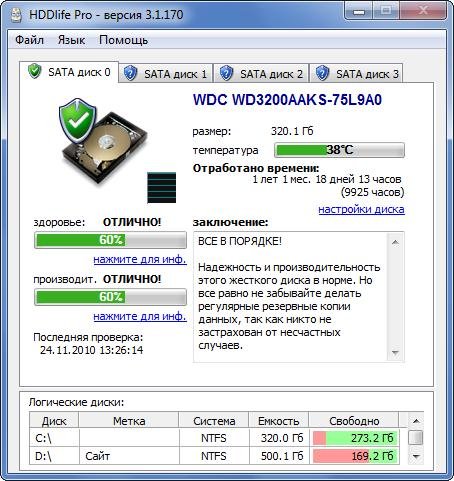Click the Диск column header
The width and height of the screenshot is (454, 481).
54,421
